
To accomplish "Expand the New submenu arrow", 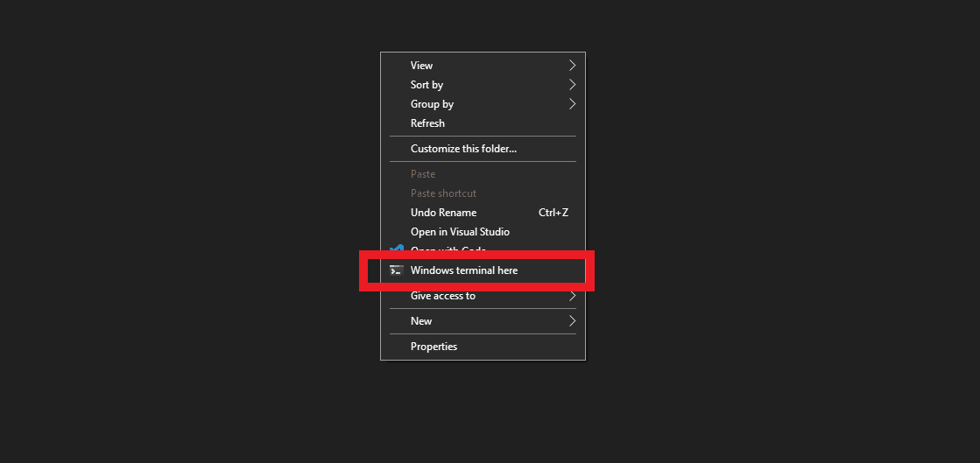I will point(572,321).
